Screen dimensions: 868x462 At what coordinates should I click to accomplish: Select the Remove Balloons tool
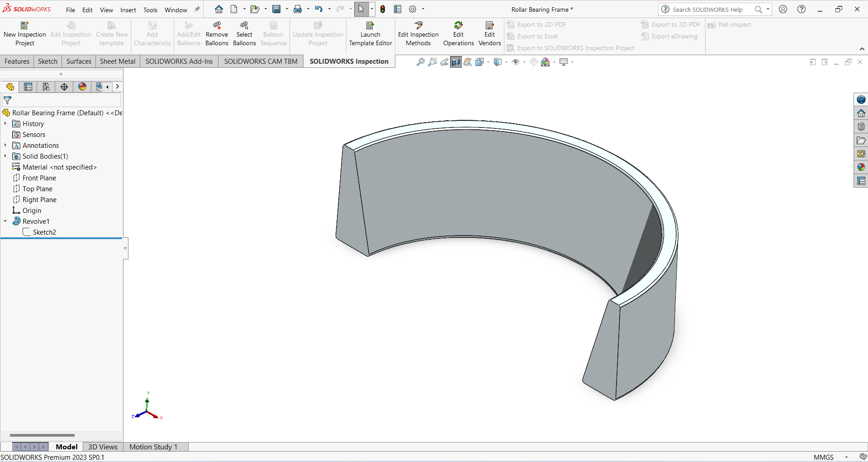click(217, 32)
